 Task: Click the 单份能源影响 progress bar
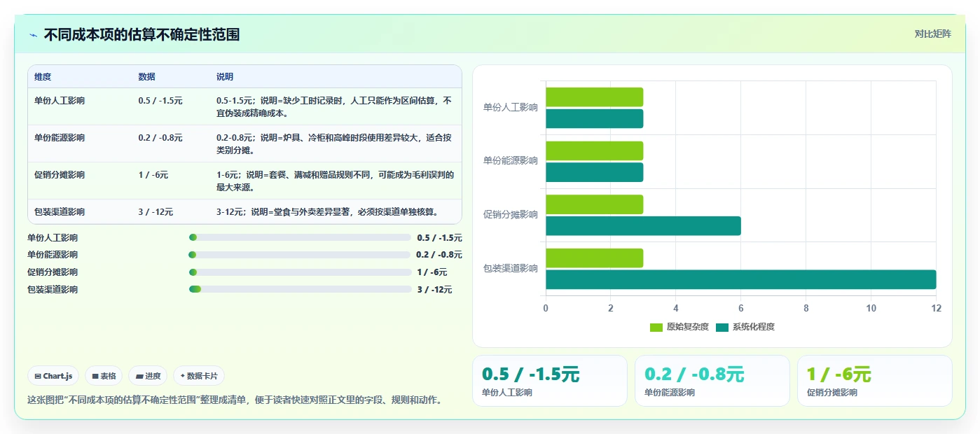[x=300, y=255]
